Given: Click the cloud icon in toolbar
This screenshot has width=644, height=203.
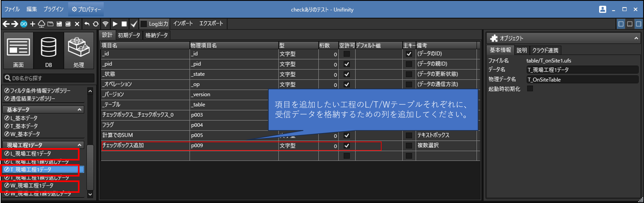Looking at the screenshot, I should (42, 24).
